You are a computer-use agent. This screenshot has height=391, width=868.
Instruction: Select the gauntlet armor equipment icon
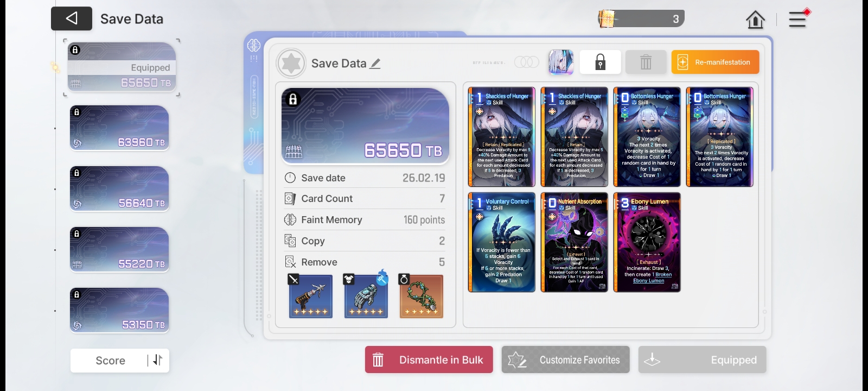366,297
